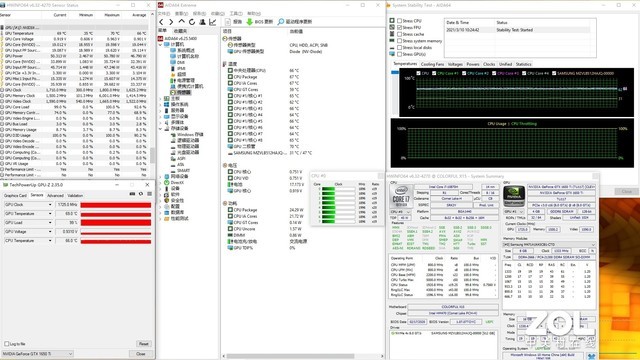Toggle SAMSUNG drive graph checkbox

[554, 73]
